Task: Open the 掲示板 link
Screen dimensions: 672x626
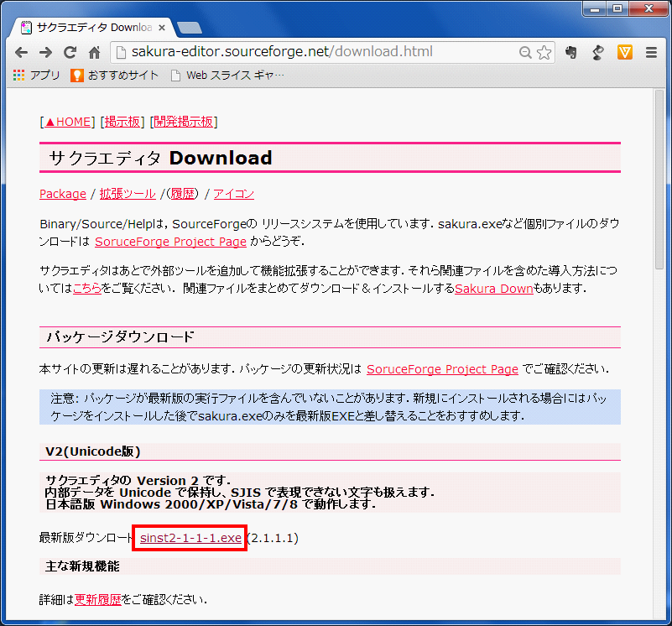Action: click(122, 122)
